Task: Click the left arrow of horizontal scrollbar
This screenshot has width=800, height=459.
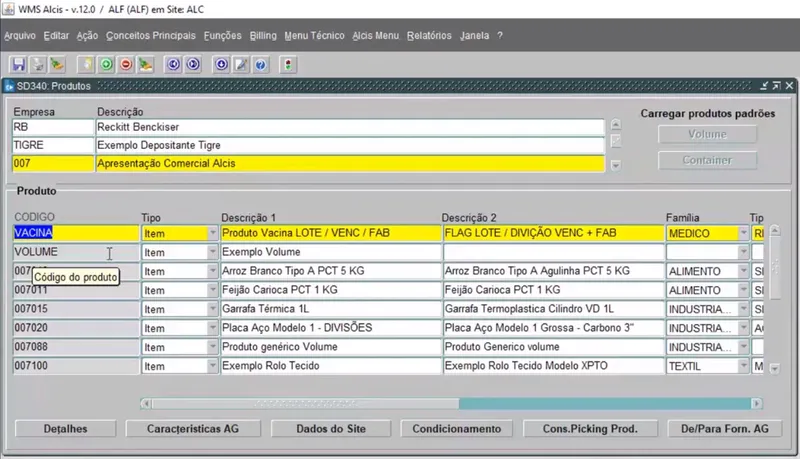Action: tap(146, 403)
